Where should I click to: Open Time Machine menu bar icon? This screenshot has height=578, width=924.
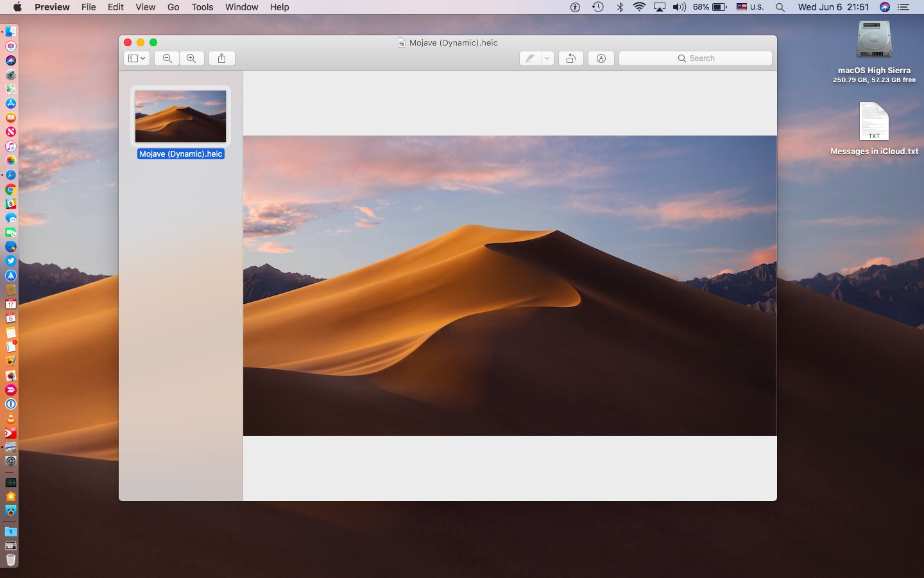[x=597, y=7]
